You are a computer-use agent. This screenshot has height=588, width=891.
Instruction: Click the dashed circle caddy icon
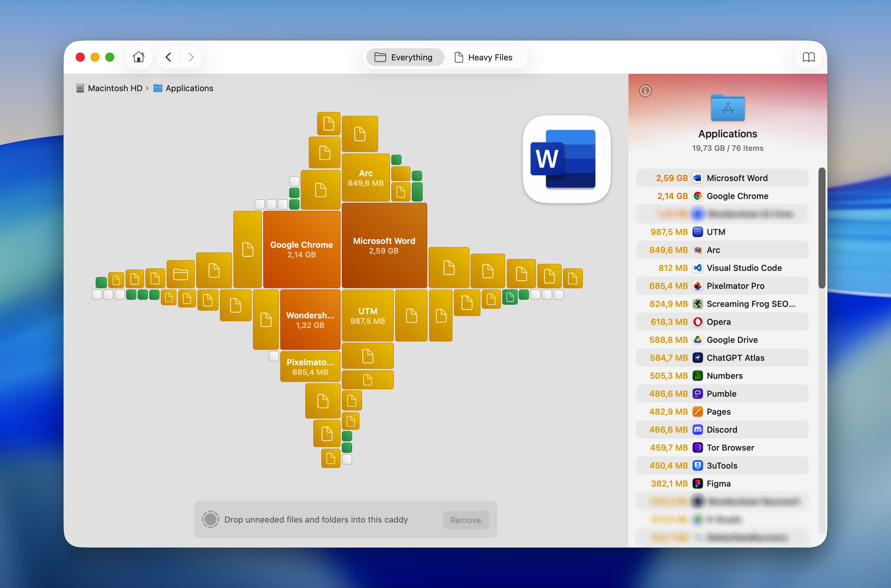click(x=210, y=519)
